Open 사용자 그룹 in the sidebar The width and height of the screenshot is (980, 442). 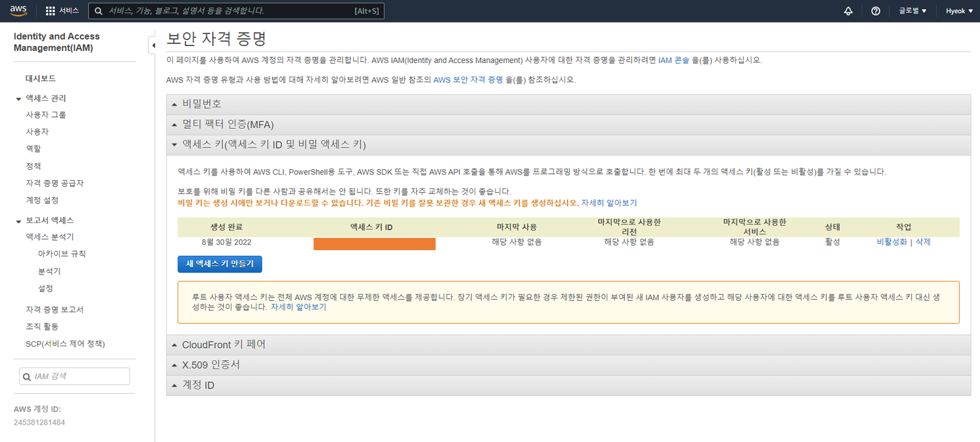click(x=46, y=115)
